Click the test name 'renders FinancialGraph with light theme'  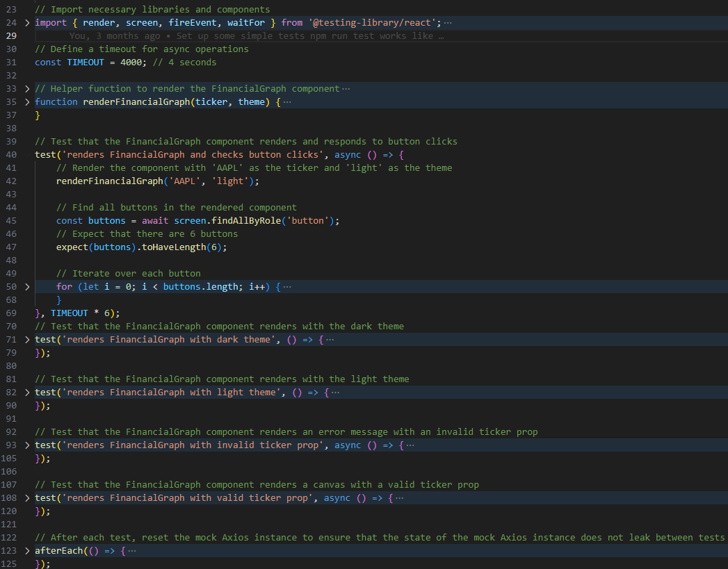[x=171, y=393]
